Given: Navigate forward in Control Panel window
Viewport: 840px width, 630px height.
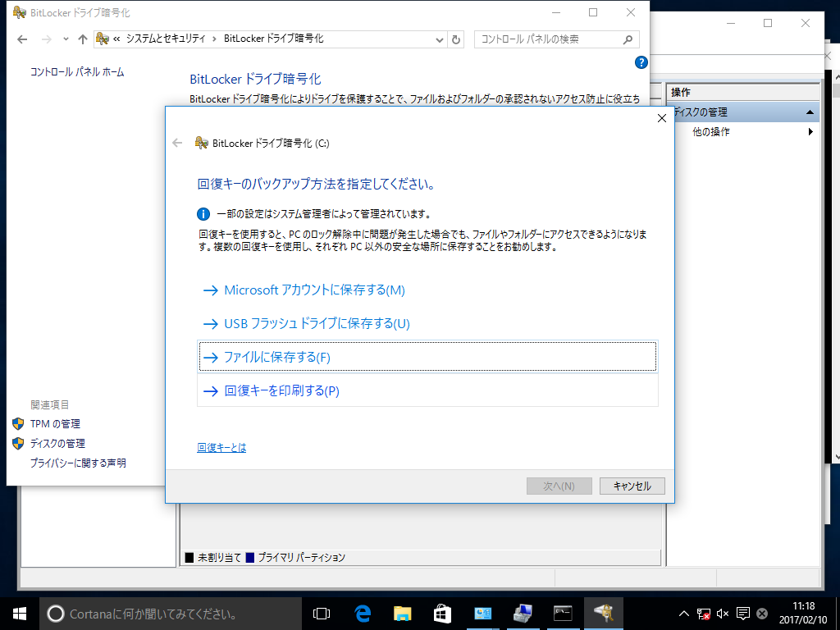Looking at the screenshot, I should click(47, 39).
